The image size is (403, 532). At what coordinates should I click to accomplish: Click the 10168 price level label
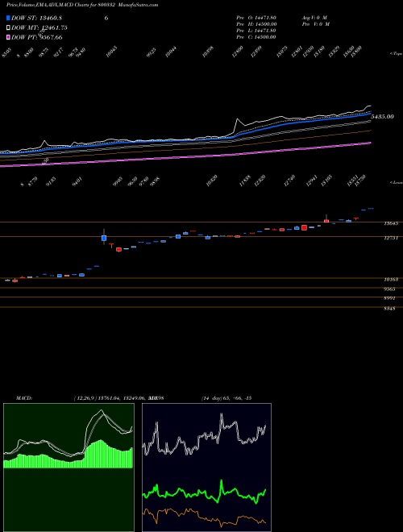point(391,280)
